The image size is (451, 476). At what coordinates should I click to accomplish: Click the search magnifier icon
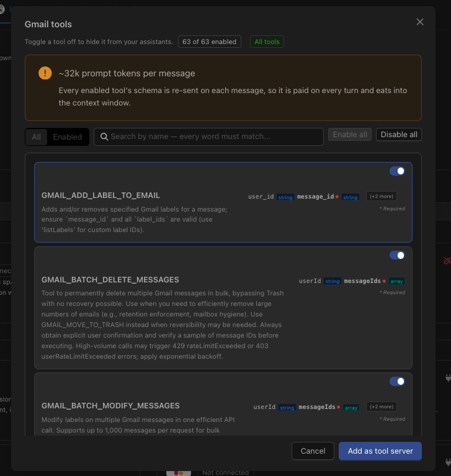[104, 137]
